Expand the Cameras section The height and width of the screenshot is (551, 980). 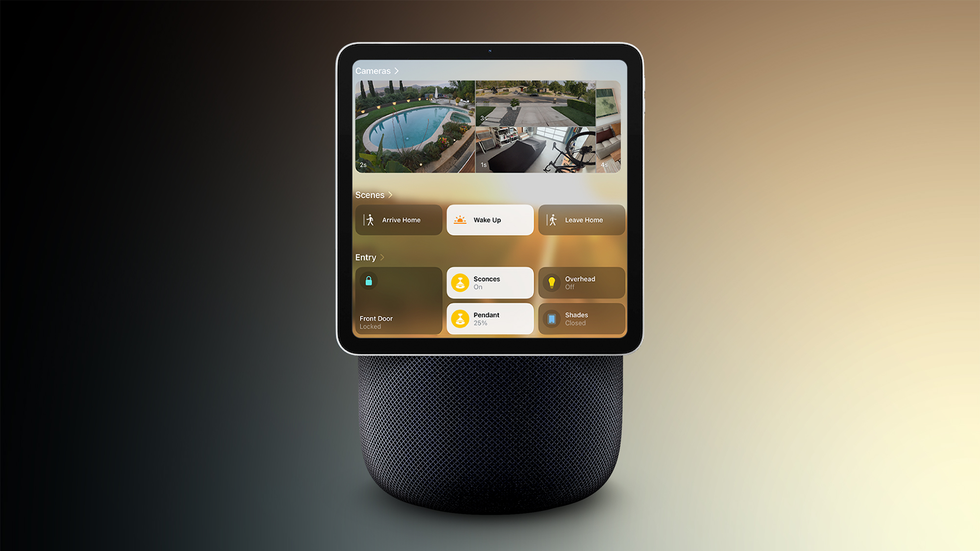pos(377,71)
